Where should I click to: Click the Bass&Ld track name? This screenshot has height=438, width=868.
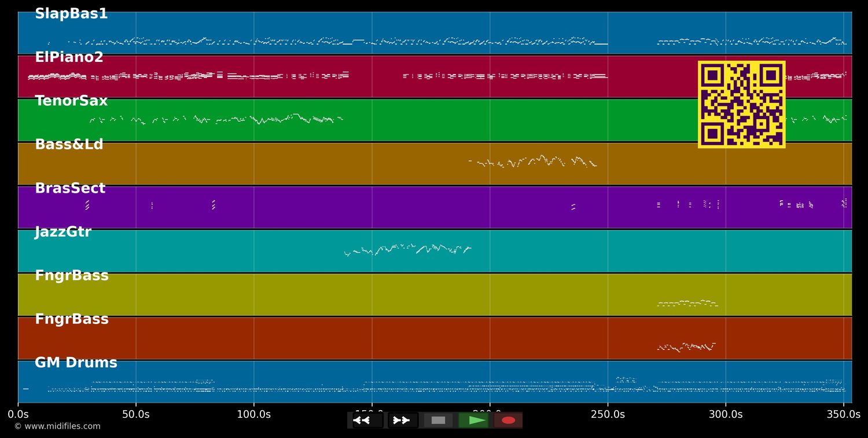pos(69,145)
